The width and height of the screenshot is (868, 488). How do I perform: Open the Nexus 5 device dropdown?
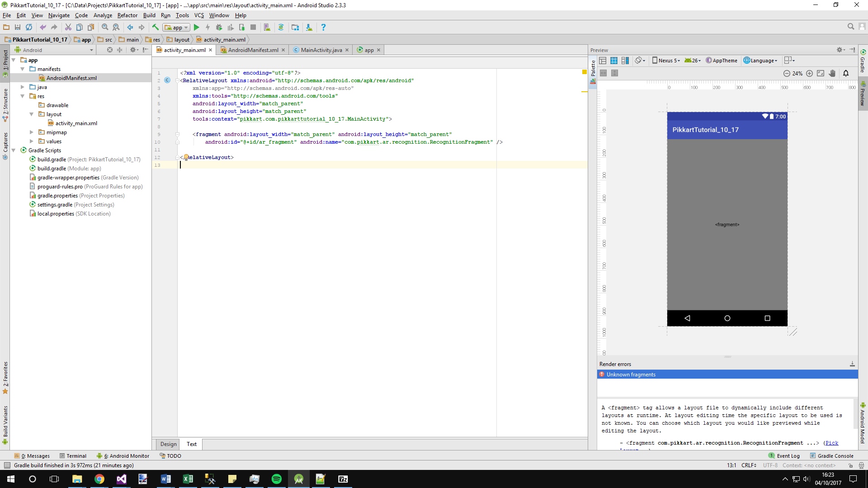[x=666, y=61]
